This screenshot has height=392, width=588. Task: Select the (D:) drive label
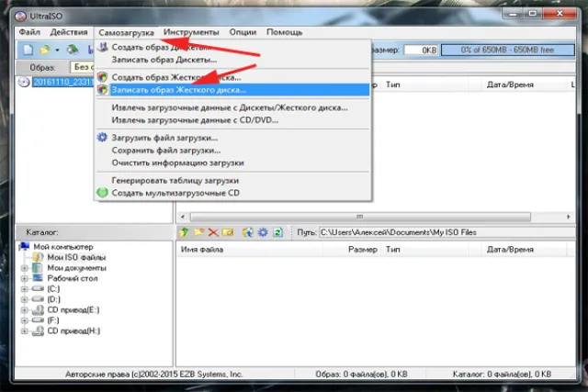click(x=53, y=299)
